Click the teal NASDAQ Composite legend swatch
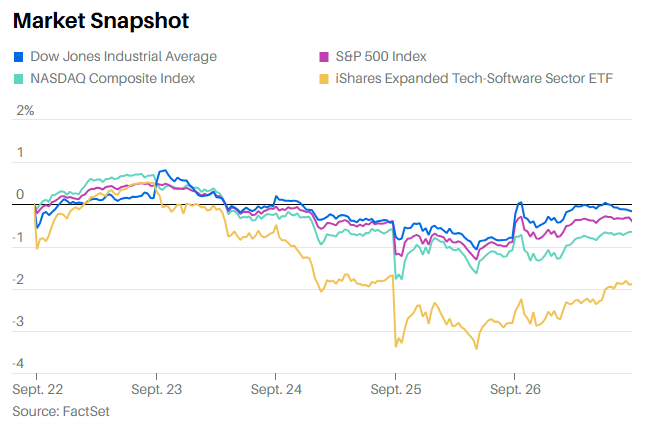Screen dimensions: 670x424 tap(19, 78)
